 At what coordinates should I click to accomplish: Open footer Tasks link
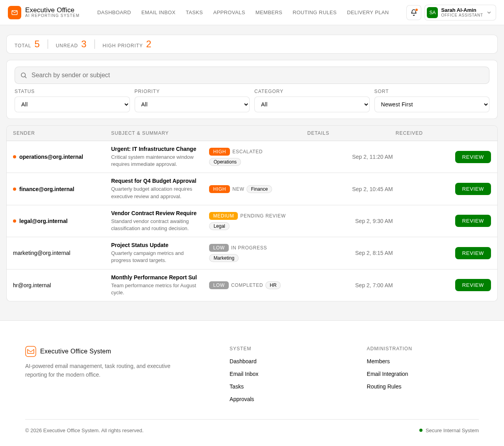point(237,387)
